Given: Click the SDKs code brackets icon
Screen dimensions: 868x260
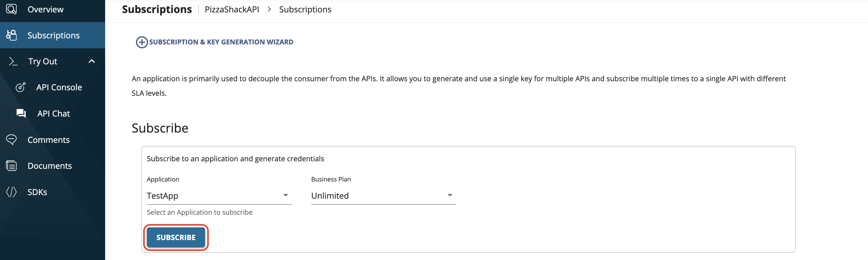Looking at the screenshot, I should click(x=11, y=192).
